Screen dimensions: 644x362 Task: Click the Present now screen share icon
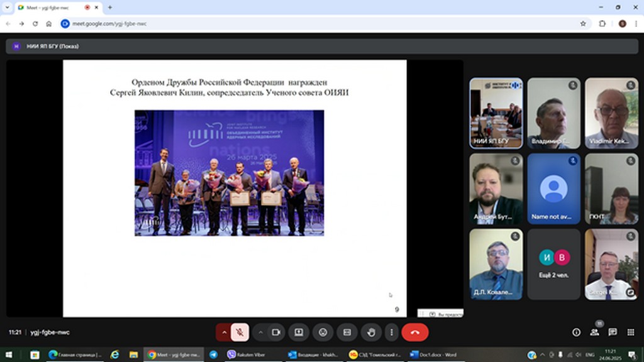pyautogui.click(x=299, y=332)
